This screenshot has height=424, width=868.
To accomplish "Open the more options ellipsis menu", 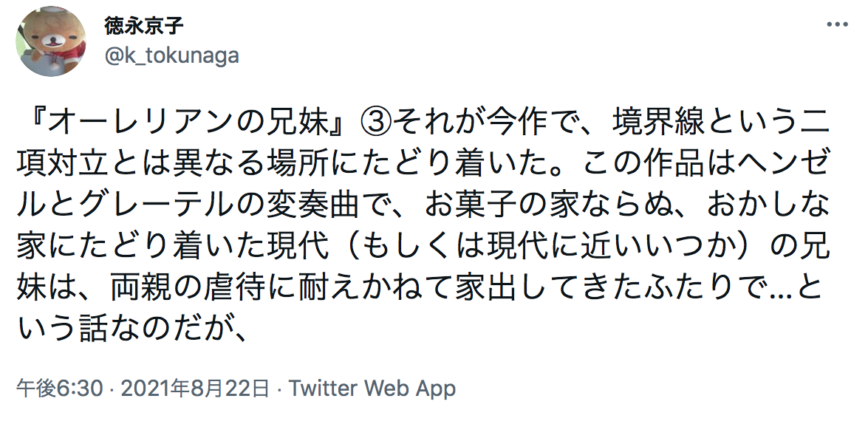I will pos(838,25).
